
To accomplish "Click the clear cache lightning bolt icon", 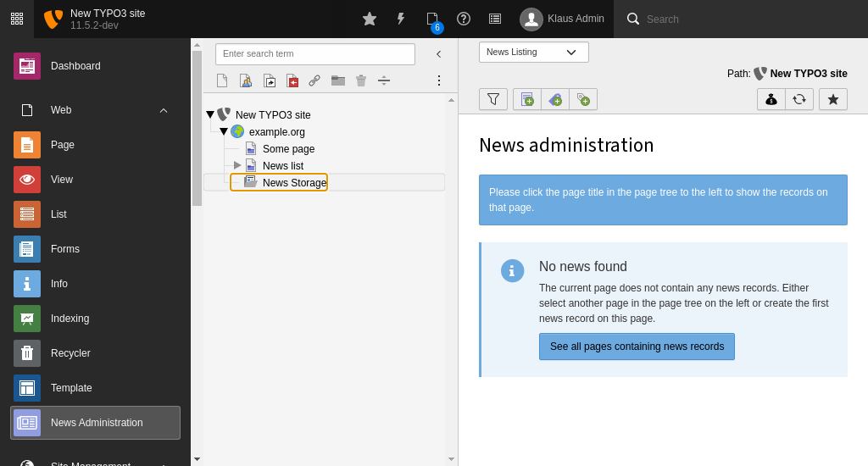I will click(401, 19).
